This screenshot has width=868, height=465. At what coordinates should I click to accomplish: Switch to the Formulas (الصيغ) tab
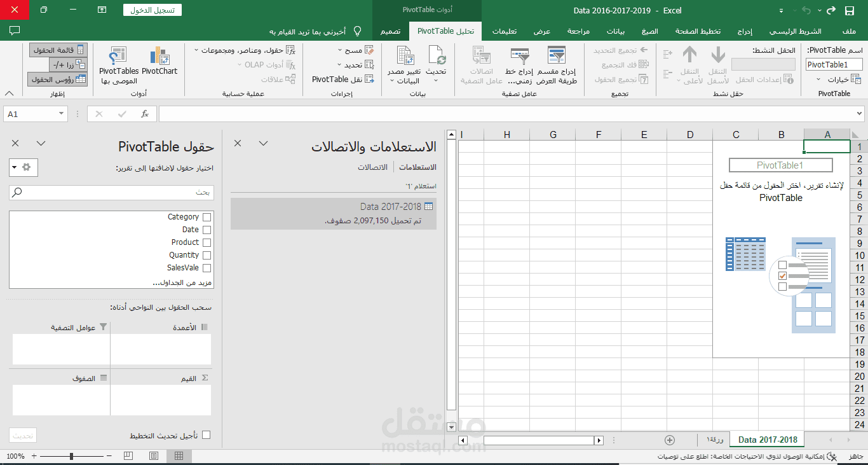coord(650,31)
